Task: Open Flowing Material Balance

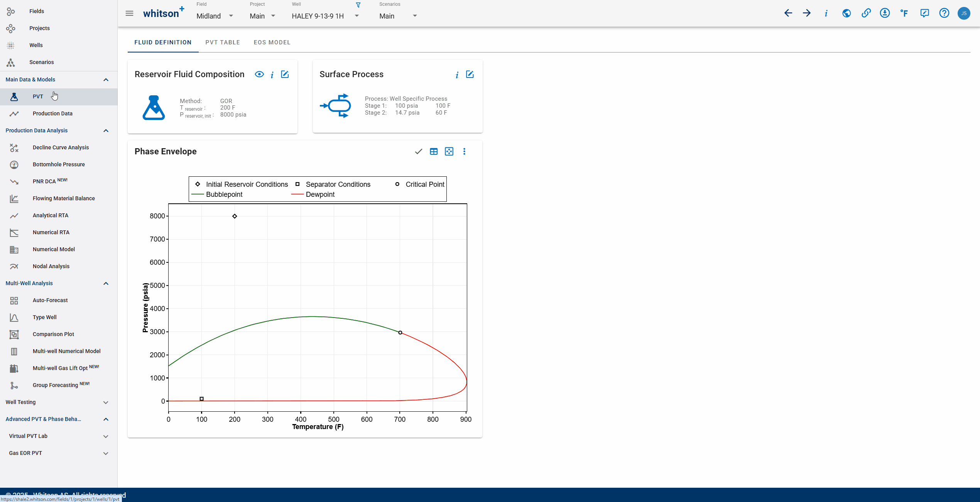Action: pos(59,199)
